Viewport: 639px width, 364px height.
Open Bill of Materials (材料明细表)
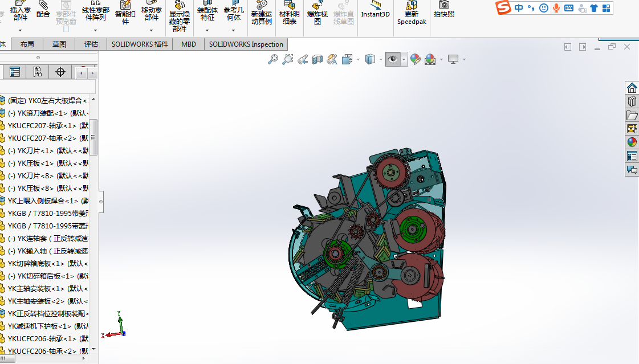(x=290, y=13)
